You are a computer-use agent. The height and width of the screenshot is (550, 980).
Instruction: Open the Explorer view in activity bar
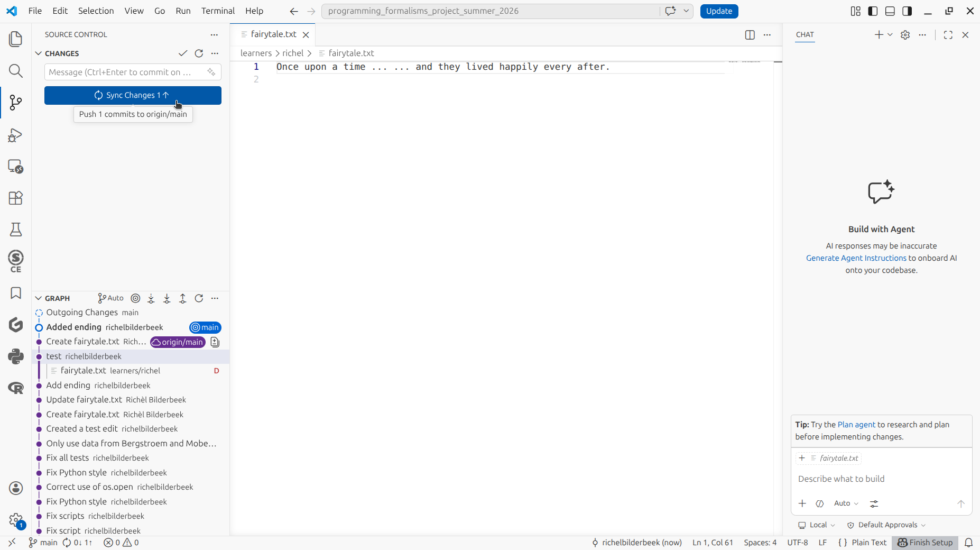click(16, 39)
